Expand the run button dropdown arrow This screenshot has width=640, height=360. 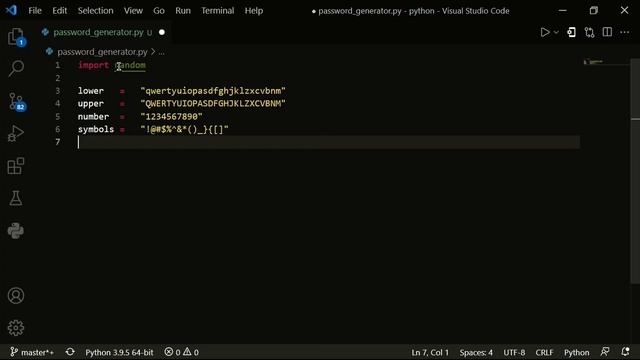pyautogui.click(x=556, y=32)
